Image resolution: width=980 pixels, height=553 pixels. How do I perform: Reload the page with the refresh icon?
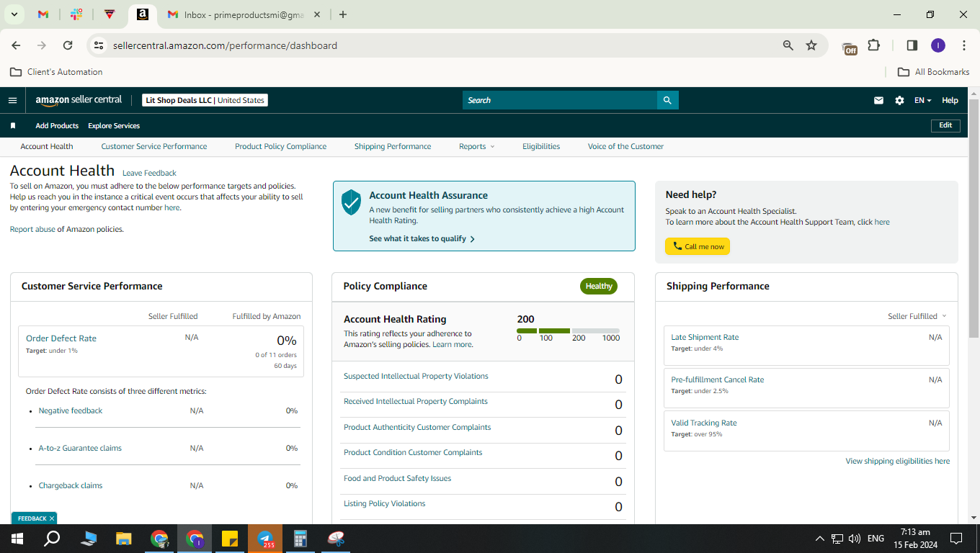(68, 45)
